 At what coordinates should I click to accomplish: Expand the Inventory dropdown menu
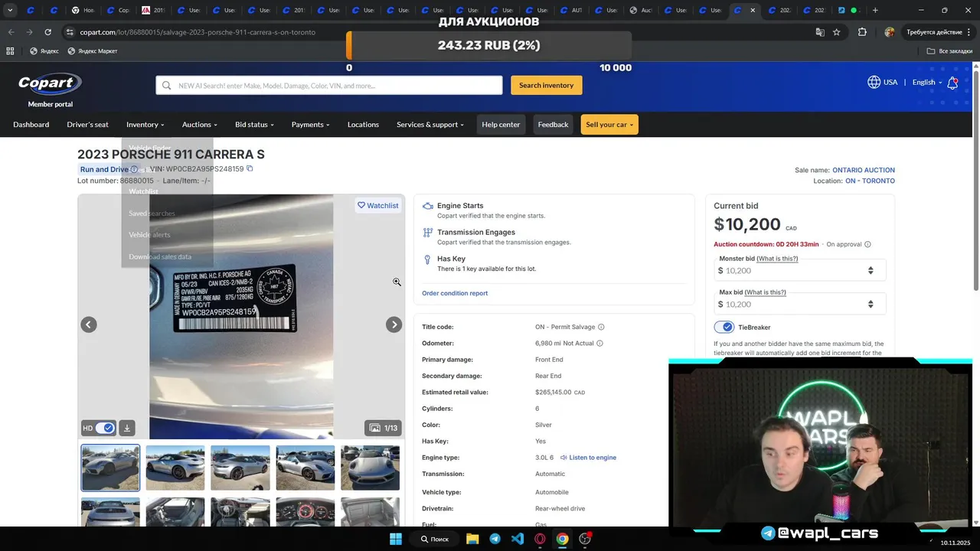click(x=145, y=125)
